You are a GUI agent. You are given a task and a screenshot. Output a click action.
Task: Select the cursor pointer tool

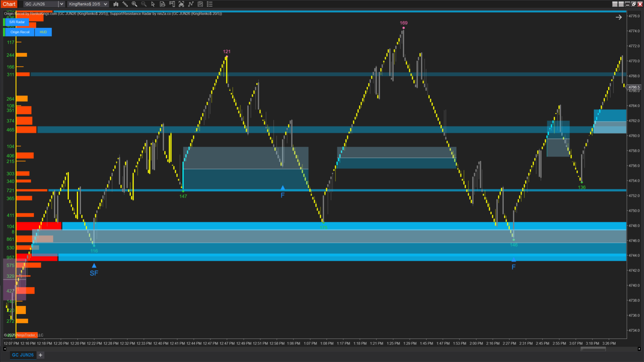[153, 4]
